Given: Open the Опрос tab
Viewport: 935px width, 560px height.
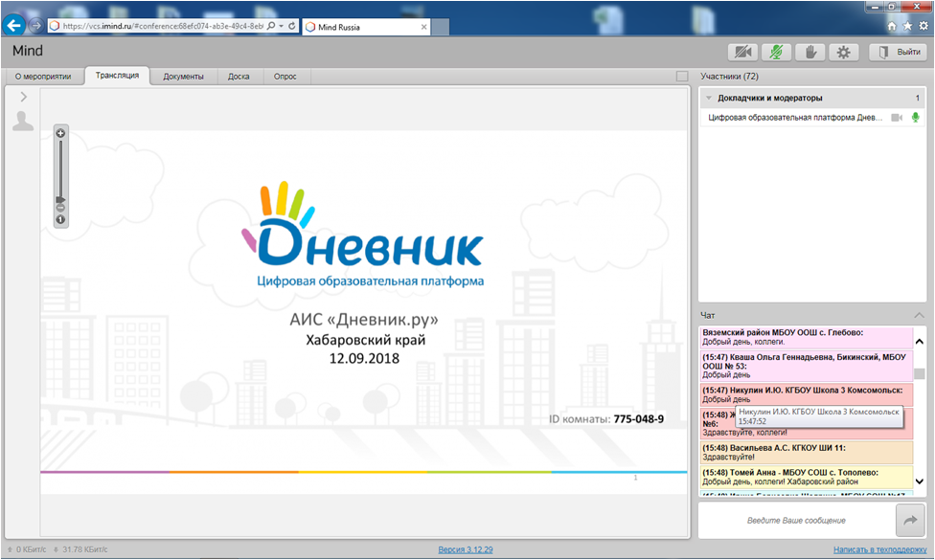Looking at the screenshot, I should [285, 77].
